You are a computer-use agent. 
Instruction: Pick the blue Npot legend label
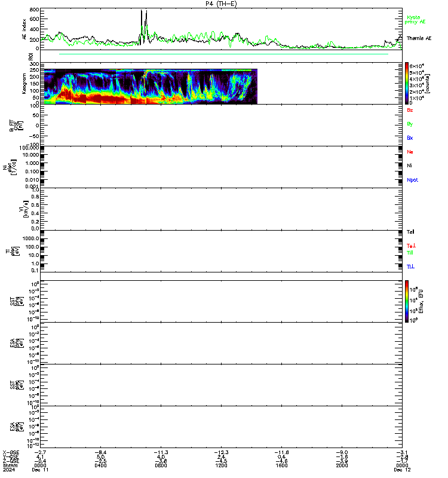pos(412,180)
